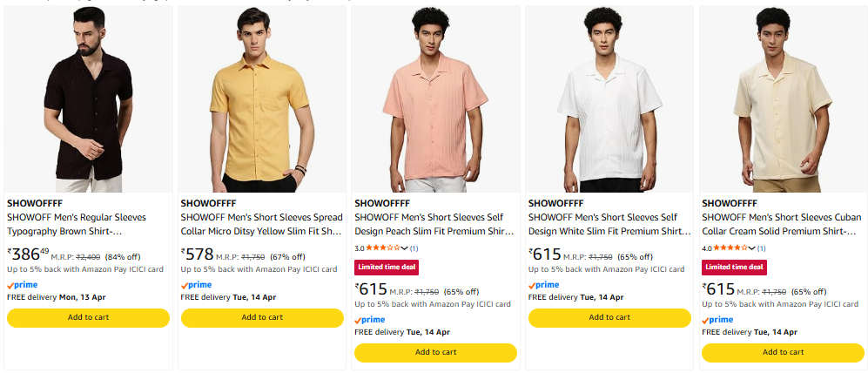The image size is (868, 373).
Task: View the peach slim fit shirt photo
Action: coord(435,99)
